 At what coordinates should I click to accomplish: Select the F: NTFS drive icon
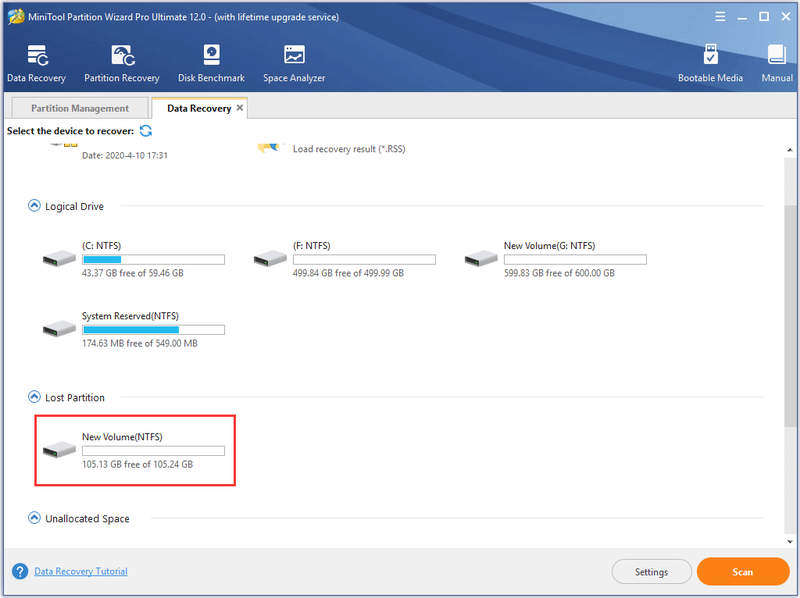click(270, 258)
